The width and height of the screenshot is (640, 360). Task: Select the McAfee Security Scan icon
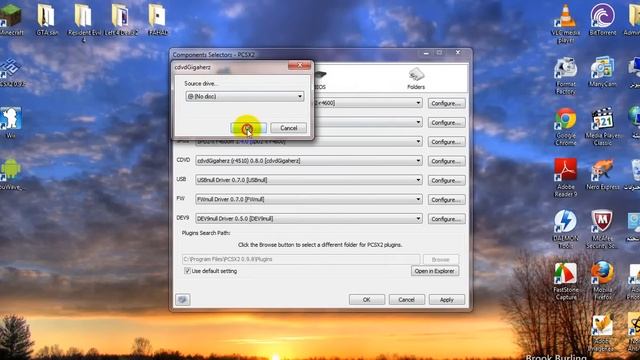tap(602, 229)
